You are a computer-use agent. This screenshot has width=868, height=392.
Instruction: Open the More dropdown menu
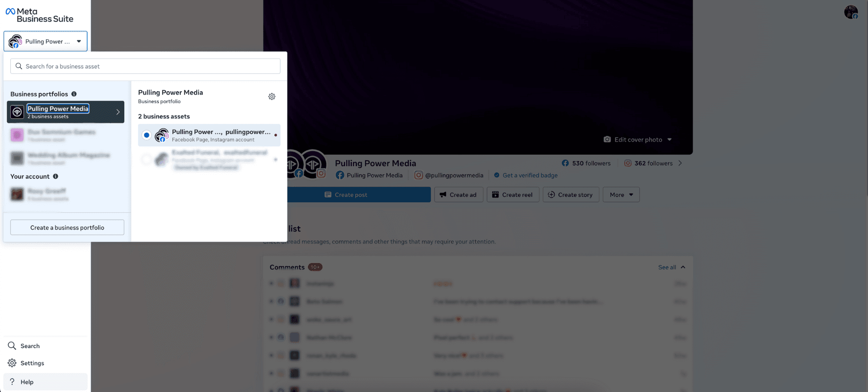point(621,195)
